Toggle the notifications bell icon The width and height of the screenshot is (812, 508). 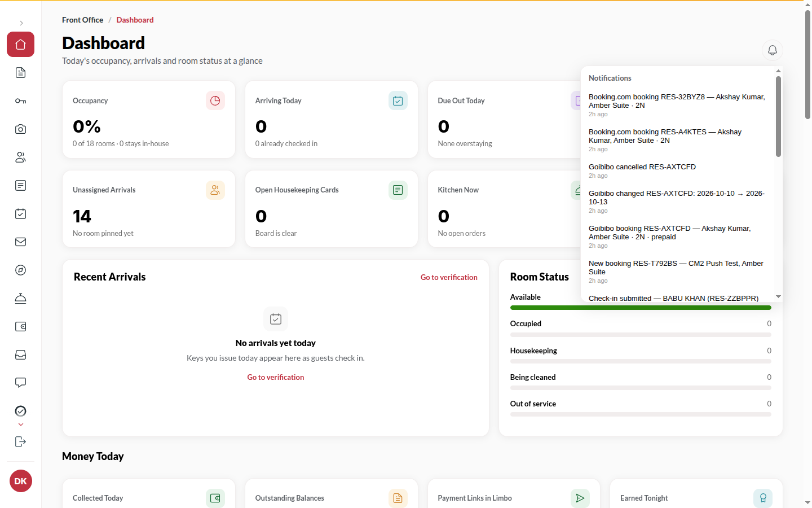pyautogui.click(x=773, y=50)
